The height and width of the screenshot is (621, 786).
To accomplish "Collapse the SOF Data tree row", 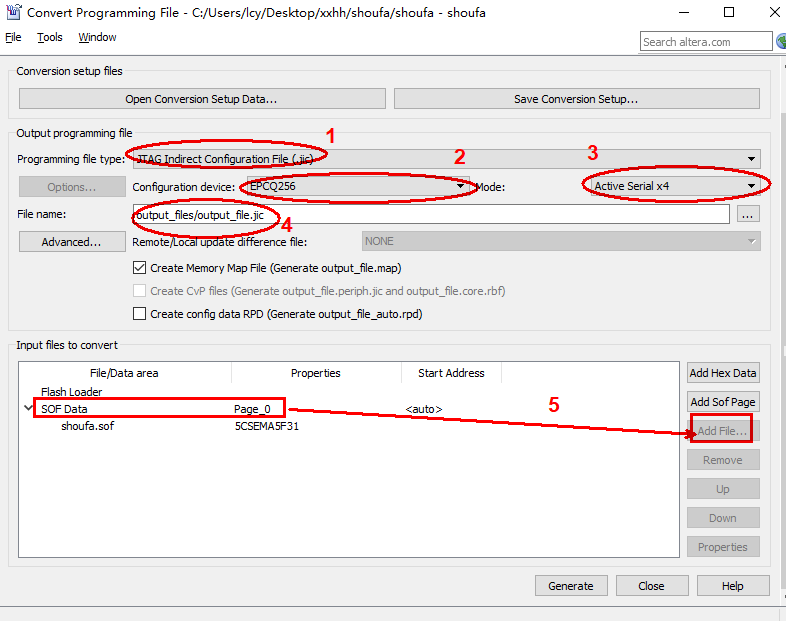I will 28,408.
